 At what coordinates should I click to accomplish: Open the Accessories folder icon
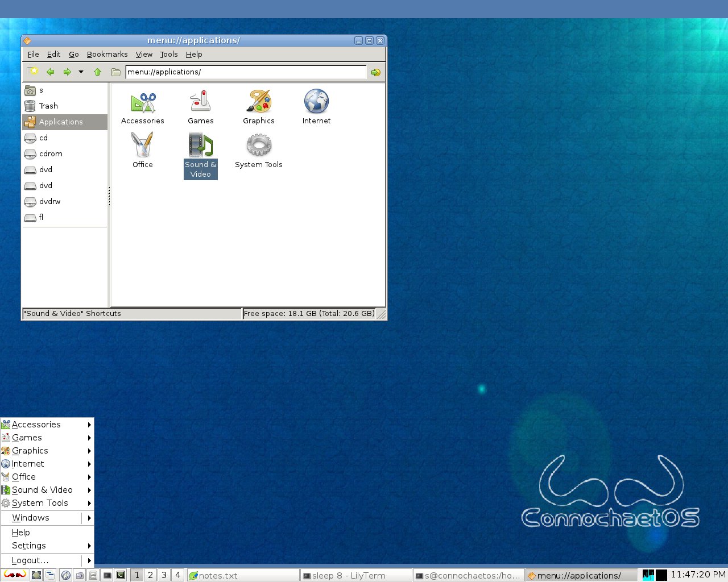point(143,102)
